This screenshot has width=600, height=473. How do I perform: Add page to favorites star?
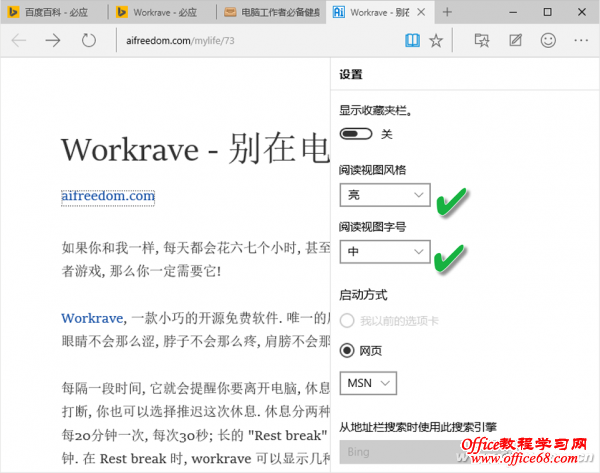pos(436,40)
